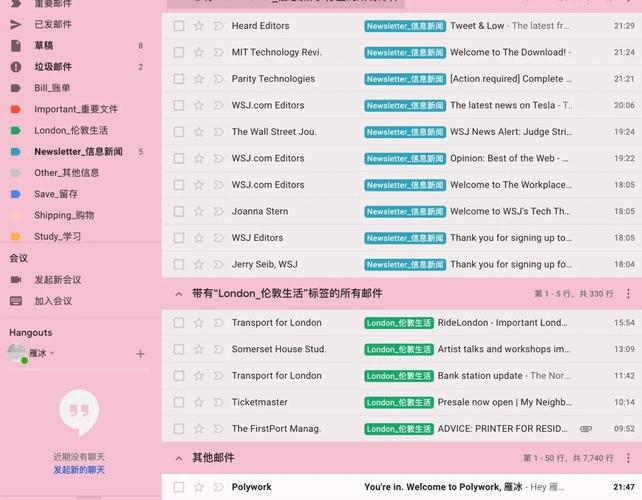Open the Other_其他信息 label

[66, 173]
